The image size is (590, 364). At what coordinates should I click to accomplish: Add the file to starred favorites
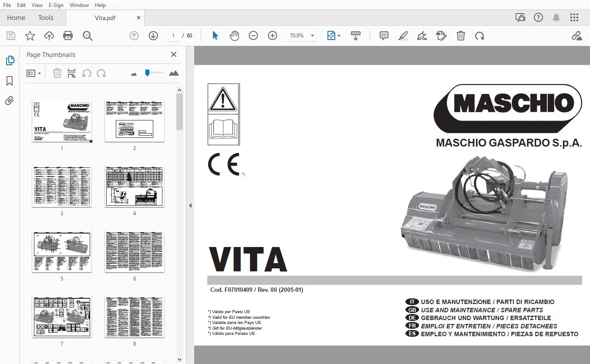[x=30, y=36]
